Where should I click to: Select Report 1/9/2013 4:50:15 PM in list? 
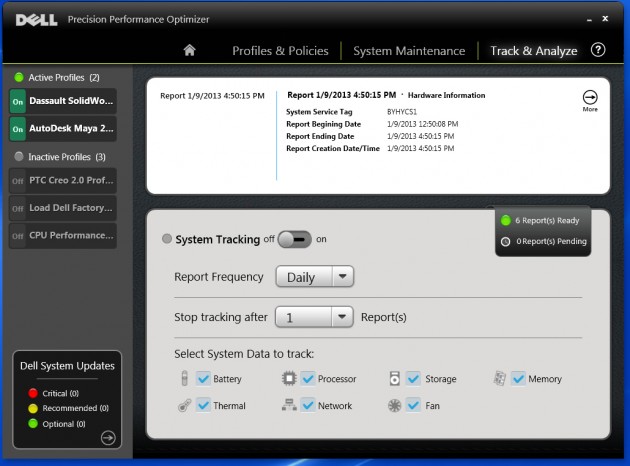(212, 96)
